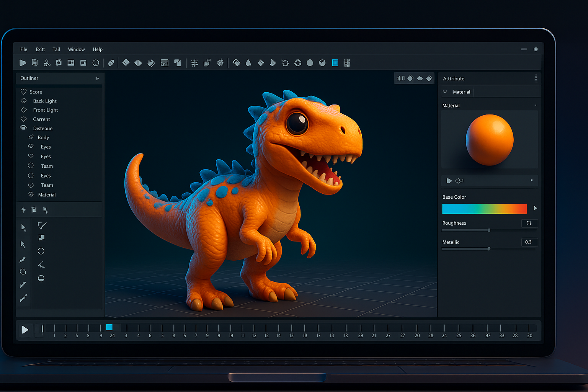588x392 pixels.
Task: Click the recycle arrows icon in toolbar
Action: pos(285,63)
